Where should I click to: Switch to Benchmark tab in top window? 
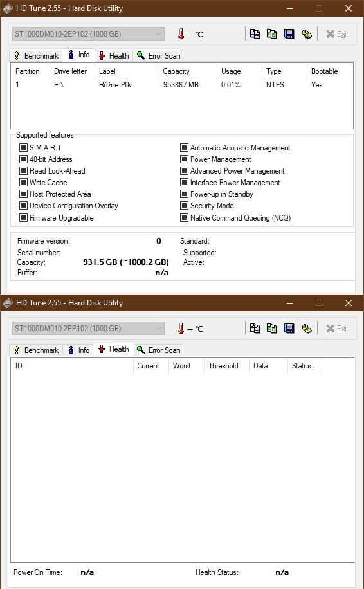[x=36, y=55]
